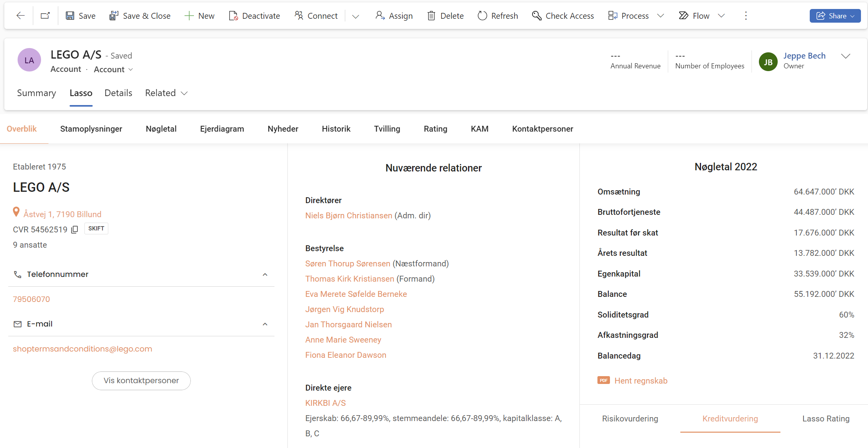Click the PDF icon for Hent regnskab

click(603, 380)
